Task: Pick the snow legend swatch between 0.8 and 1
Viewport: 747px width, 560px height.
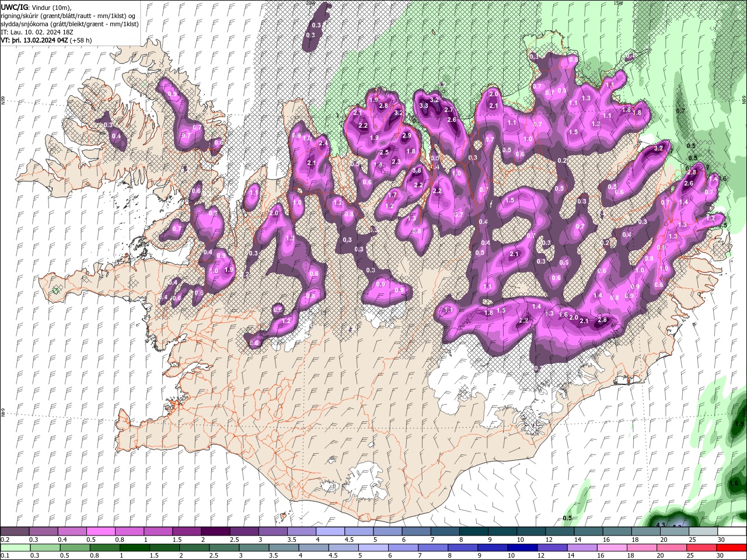Action: [129, 531]
